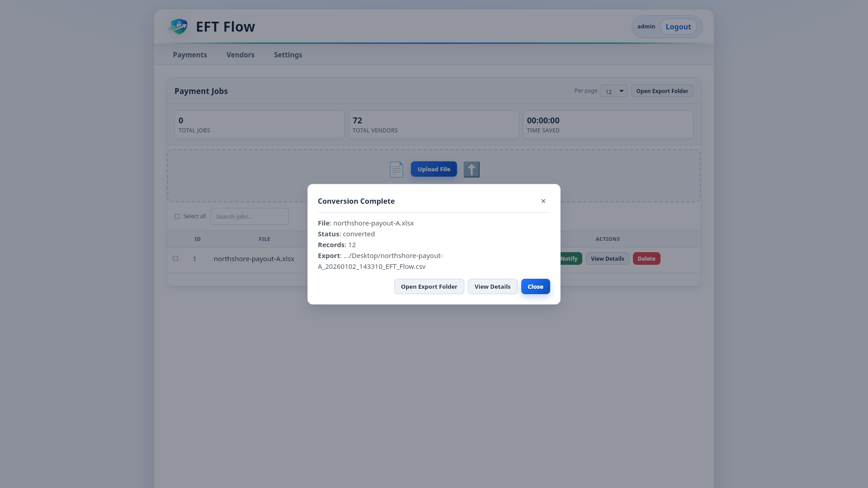Click the document file icon
This screenshot has height=488, width=868.
point(396,169)
